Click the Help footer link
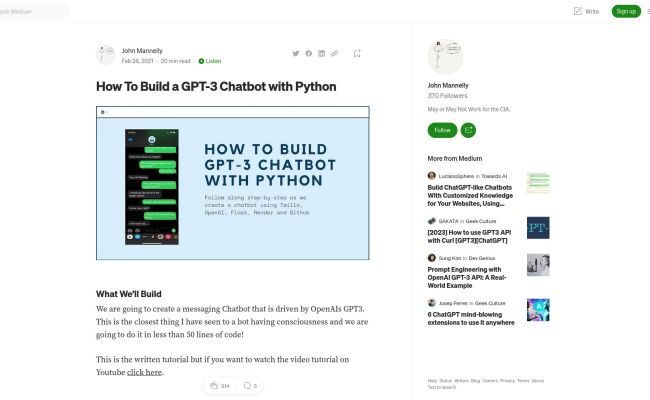The height and width of the screenshot is (400, 650). pos(432,381)
